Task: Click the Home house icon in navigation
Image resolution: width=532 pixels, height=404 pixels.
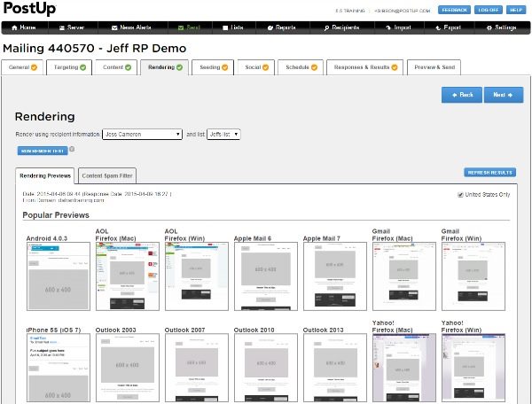Action: coord(14,27)
